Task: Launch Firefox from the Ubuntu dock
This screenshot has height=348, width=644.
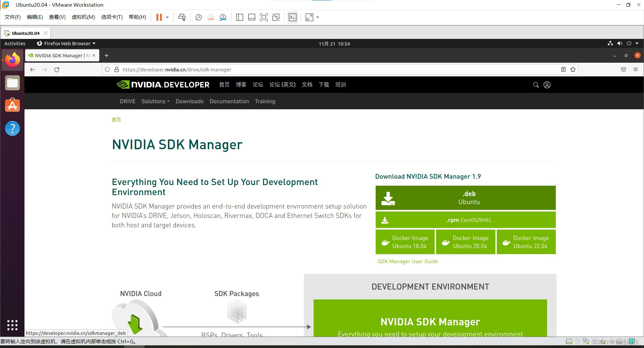Action: 12,60
